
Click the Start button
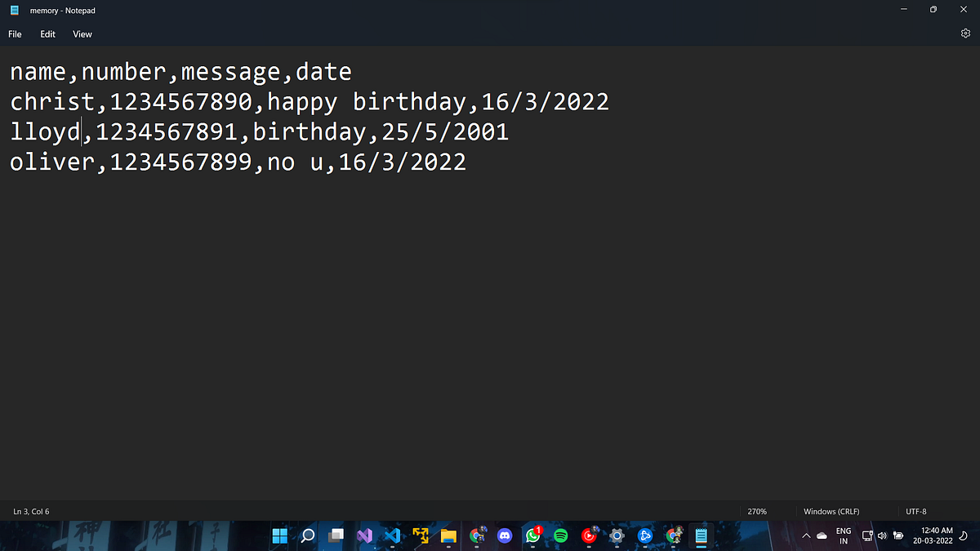[x=279, y=535]
